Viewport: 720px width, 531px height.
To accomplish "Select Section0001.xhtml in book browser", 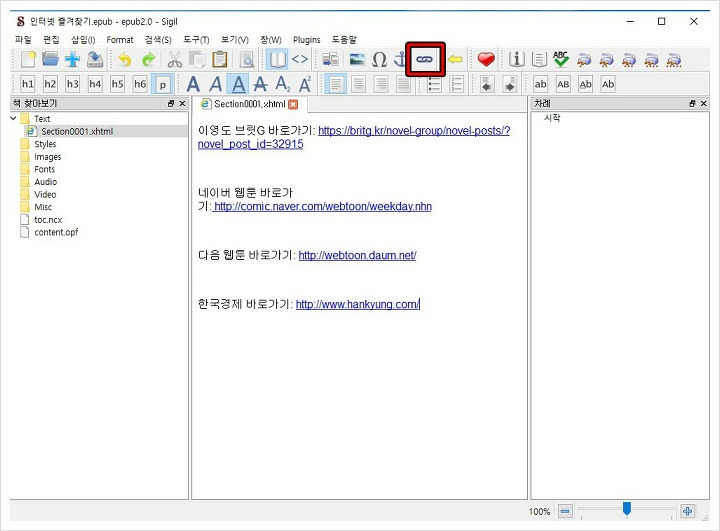I will pos(77,131).
